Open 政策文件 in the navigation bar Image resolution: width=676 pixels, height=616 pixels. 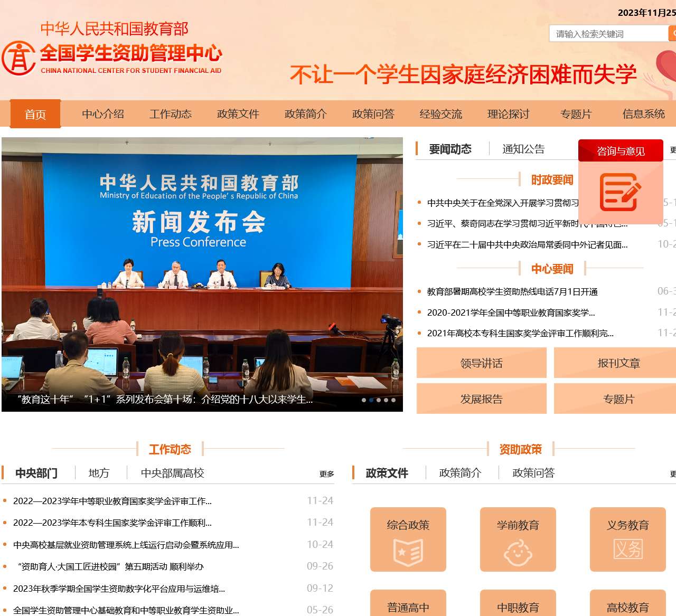pos(238,114)
